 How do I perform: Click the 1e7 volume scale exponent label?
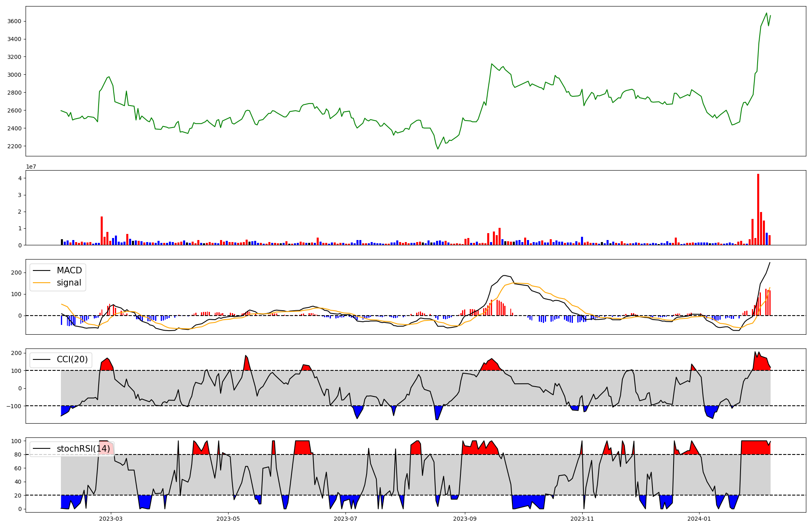[32, 167]
